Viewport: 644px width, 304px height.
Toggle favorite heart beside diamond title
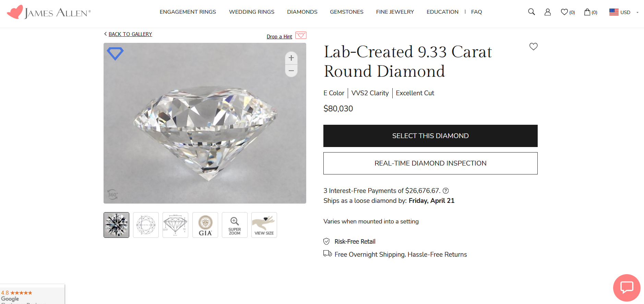click(x=533, y=46)
